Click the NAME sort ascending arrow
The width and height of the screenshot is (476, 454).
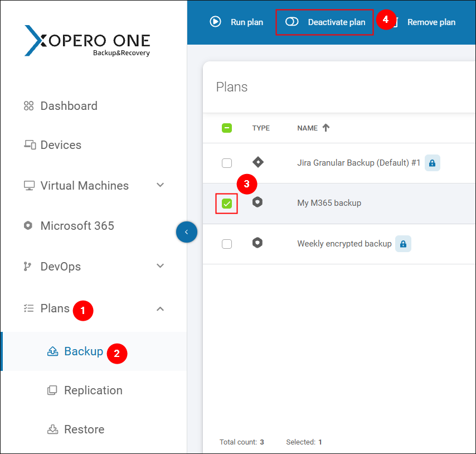pyautogui.click(x=326, y=128)
